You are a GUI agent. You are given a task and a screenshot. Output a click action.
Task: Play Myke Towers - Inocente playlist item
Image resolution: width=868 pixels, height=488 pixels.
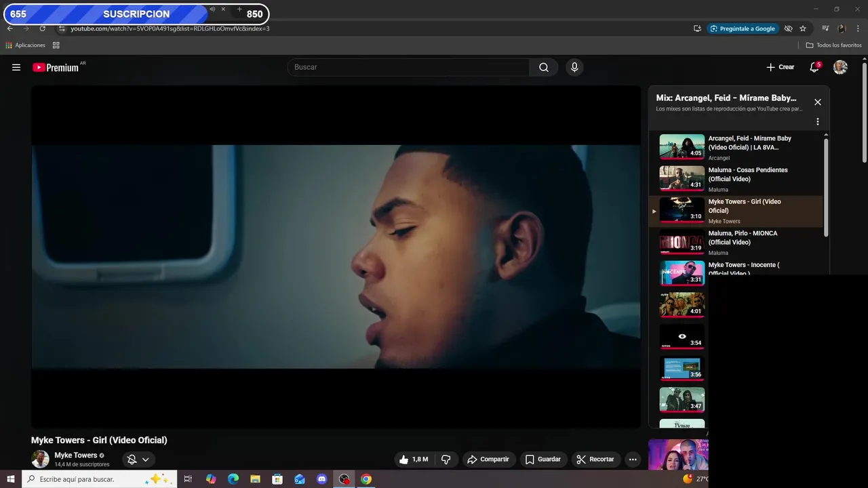click(x=736, y=268)
